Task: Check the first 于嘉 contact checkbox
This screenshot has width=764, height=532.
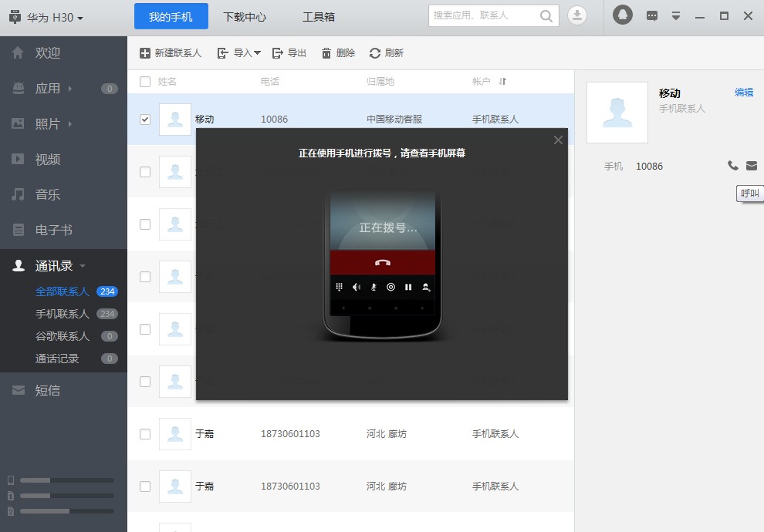Action: coord(145,433)
